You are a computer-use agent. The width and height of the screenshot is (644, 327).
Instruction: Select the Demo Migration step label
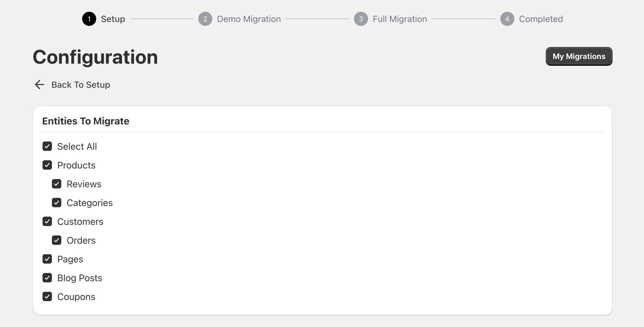click(249, 19)
